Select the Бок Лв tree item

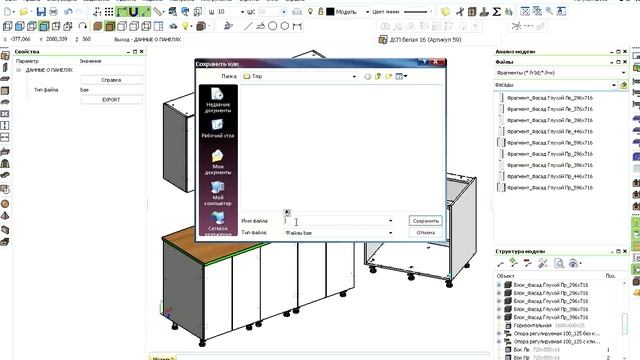521,350
